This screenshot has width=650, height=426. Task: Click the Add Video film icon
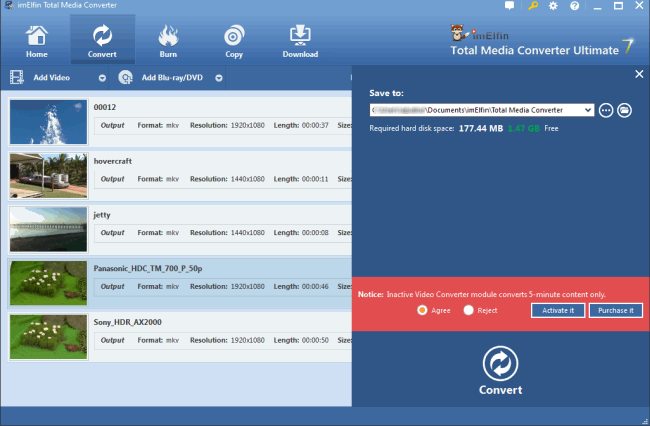point(17,77)
